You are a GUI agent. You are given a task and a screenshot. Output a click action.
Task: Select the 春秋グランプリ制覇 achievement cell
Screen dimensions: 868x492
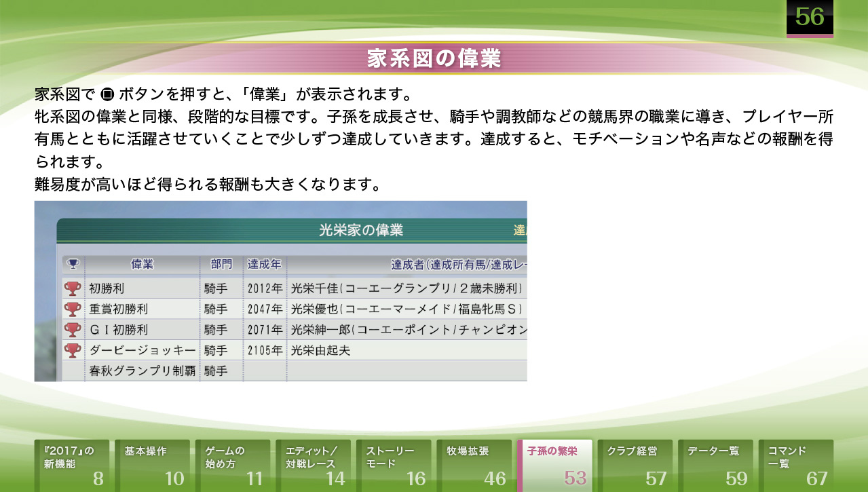tap(143, 371)
